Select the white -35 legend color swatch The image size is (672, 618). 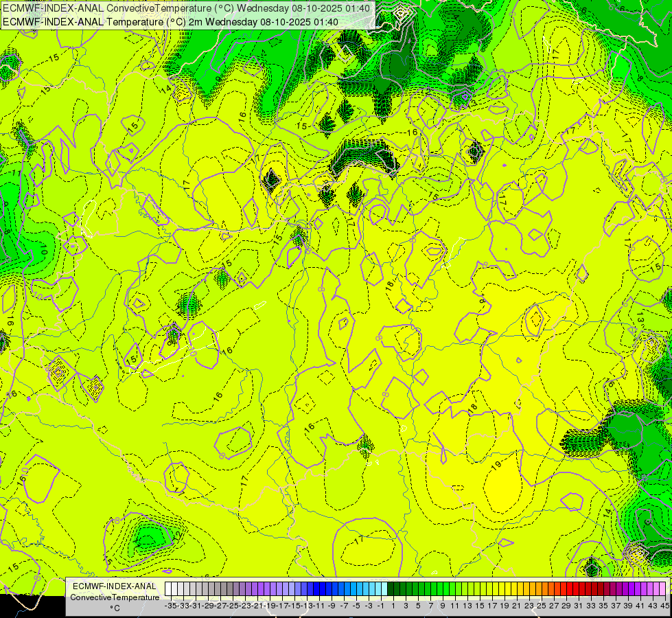pos(168,589)
